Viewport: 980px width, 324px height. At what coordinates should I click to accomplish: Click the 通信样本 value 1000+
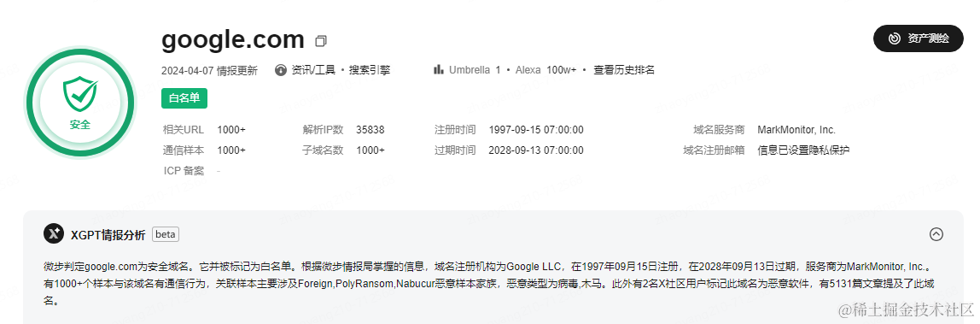[231, 150]
